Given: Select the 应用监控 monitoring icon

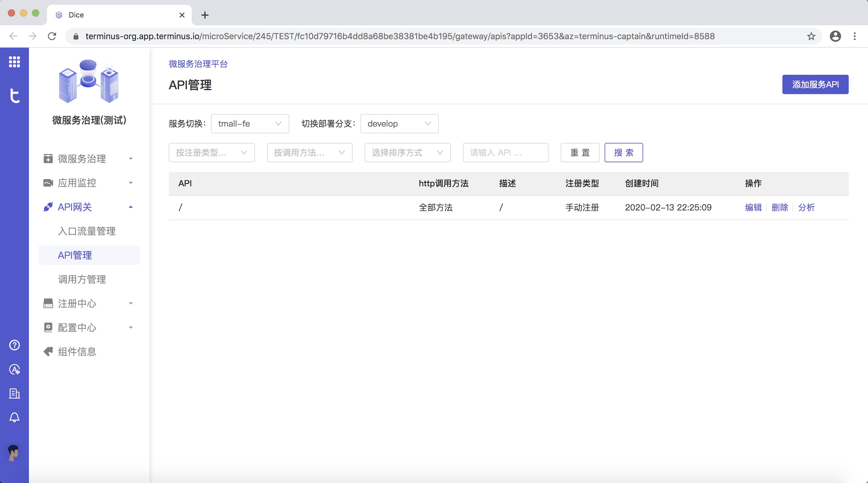Looking at the screenshot, I should point(48,183).
